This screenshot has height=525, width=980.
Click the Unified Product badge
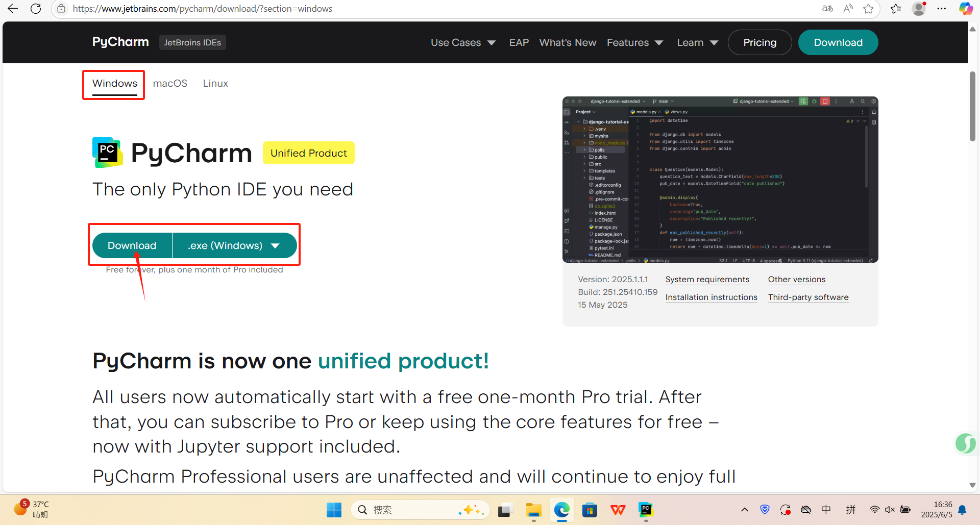coord(308,153)
